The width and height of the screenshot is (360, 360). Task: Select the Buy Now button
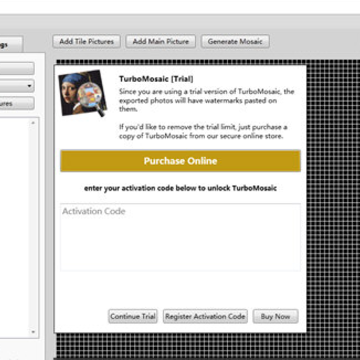[275, 316]
